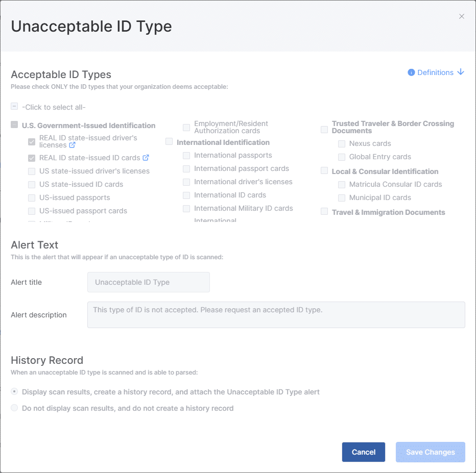Check International Military ID cards
The image size is (476, 473).
[186, 209]
